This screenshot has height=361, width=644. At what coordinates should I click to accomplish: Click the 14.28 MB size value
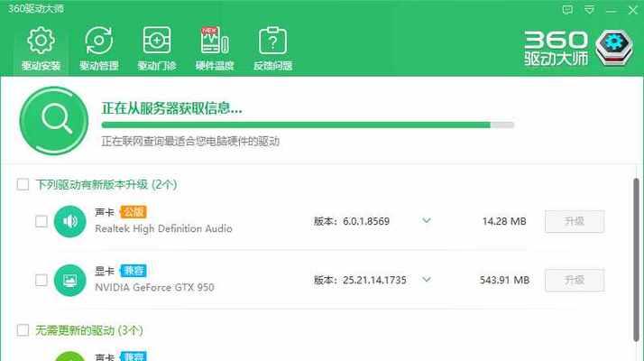pyautogui.click(x=504, y=222)
